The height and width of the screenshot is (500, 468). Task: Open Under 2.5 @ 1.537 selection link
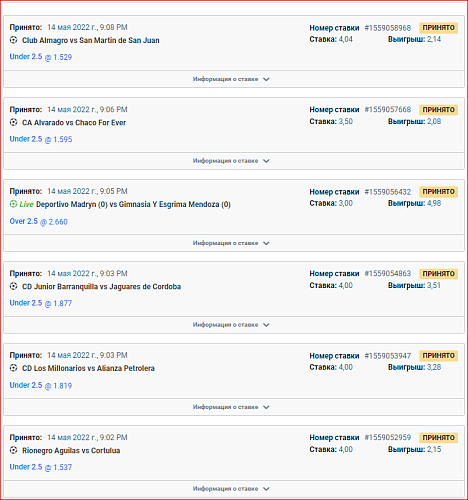tap(41, 467)
